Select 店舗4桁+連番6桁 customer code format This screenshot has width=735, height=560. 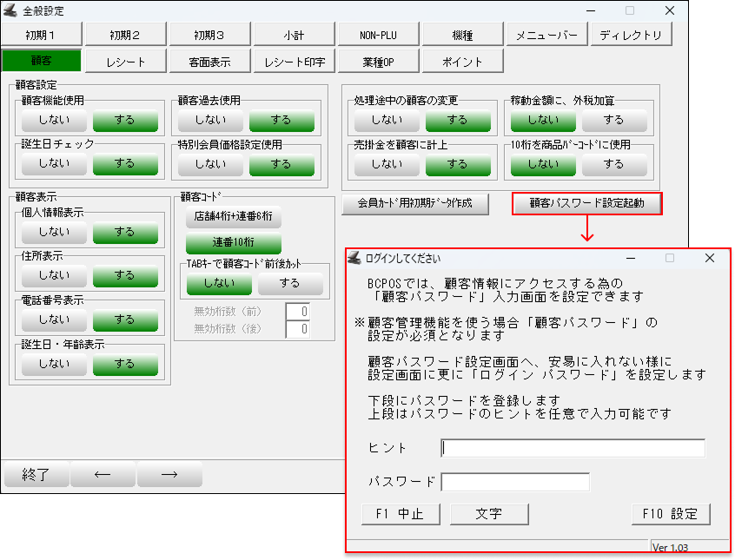click(x=233, y=218)
